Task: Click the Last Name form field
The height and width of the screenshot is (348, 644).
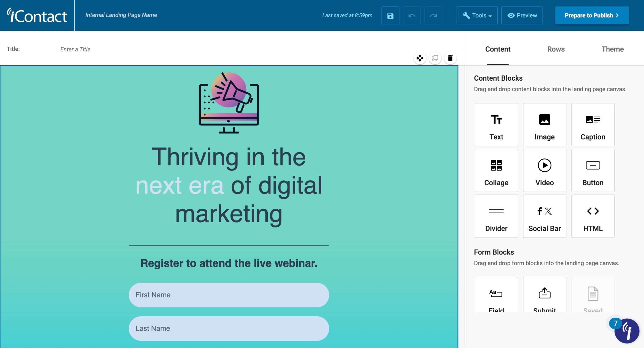Action: click(229, 328)
